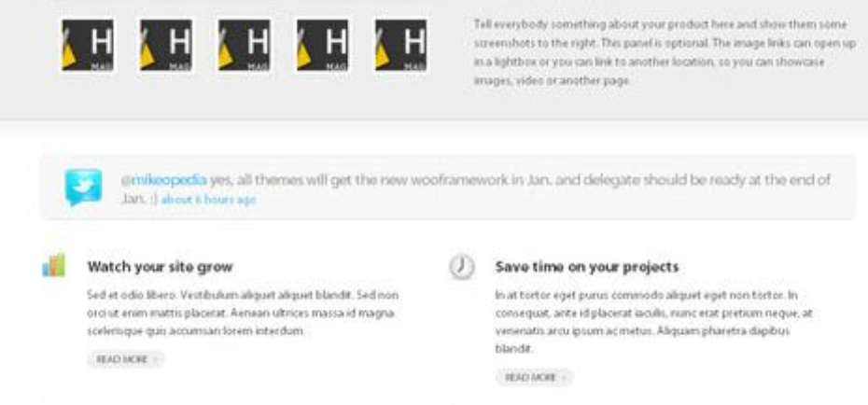Open the third screenshot thumbnail in the row
Image resolution: width=868 pixels, height=405 pixels.
pyautogui.click(x=245, y=46)
